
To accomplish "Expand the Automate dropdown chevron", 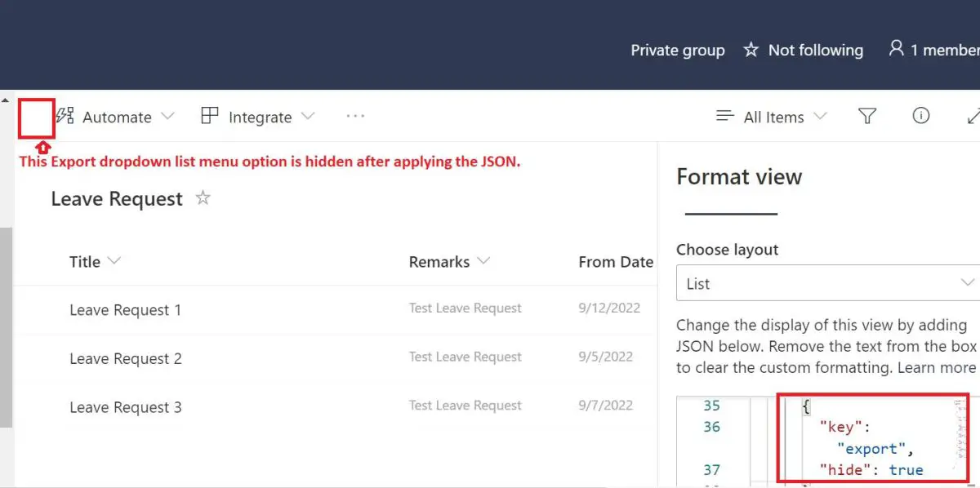I will tap(170, 117).
